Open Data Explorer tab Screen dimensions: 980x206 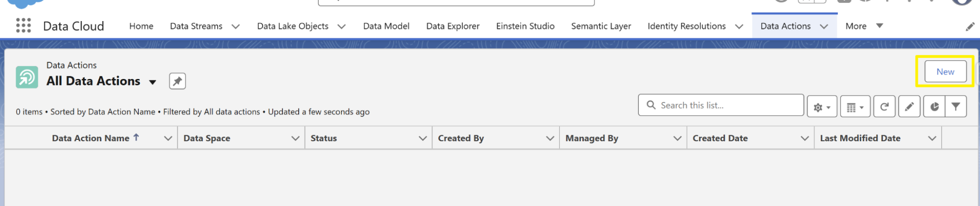coord(453,26)
